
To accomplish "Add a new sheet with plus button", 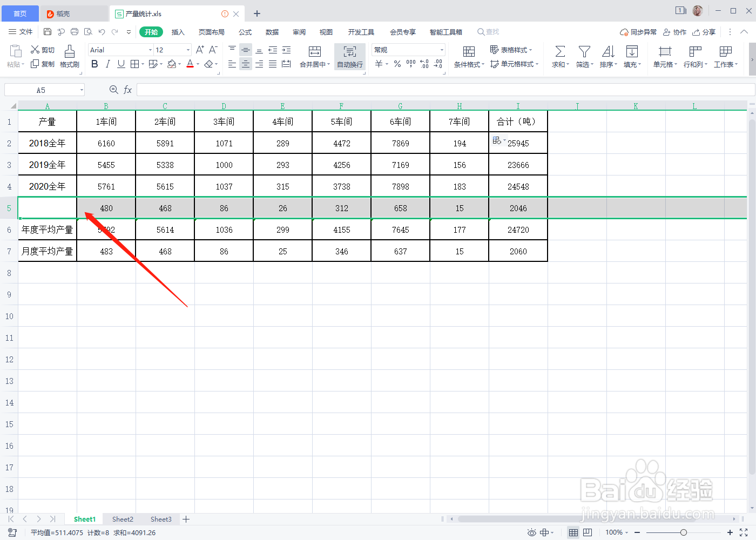I will click(186, 519).
